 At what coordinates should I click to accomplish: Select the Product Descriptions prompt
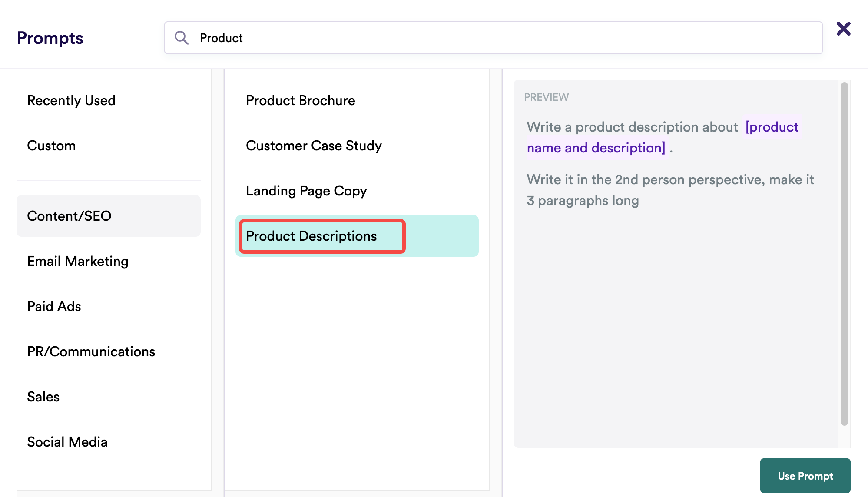coord(311,236)
